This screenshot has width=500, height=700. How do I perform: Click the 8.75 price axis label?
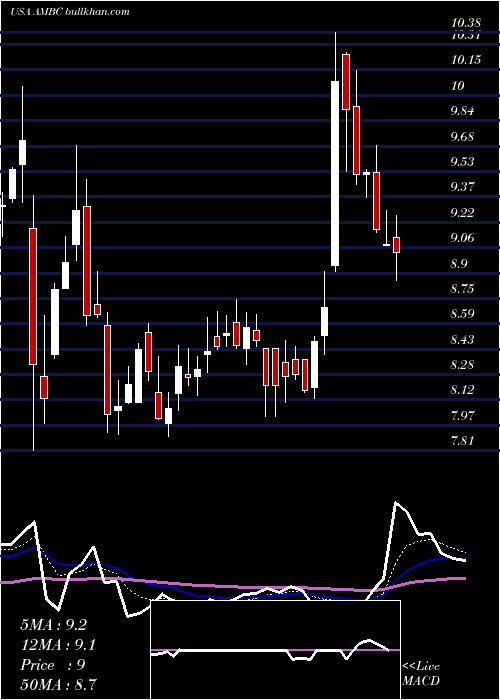pos(463,289)
